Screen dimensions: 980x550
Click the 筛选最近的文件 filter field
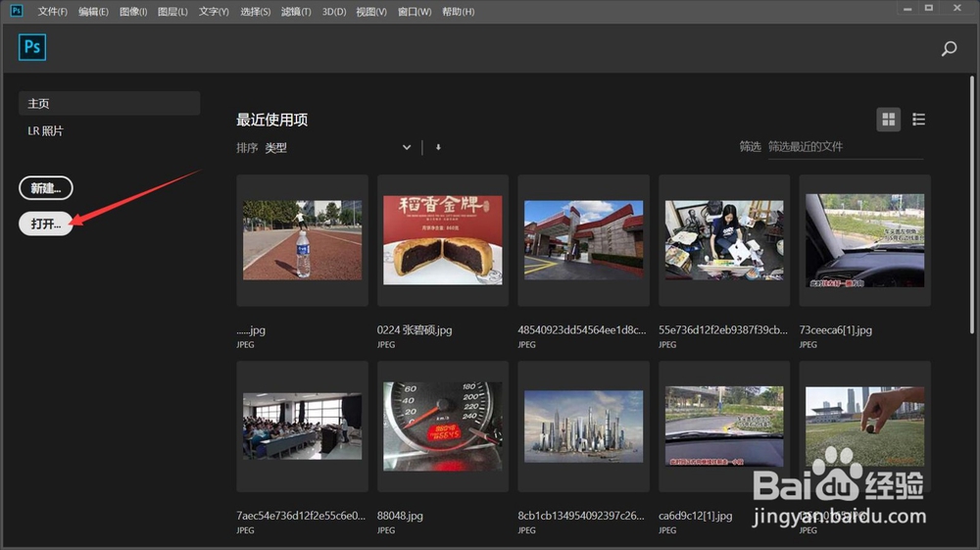[845, 147]
